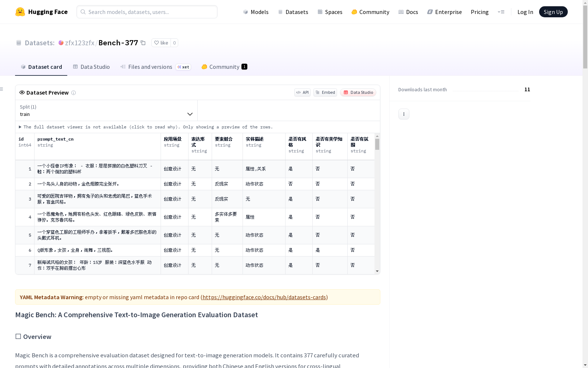This screenshot has width=588, height=368.
Task: Open the zfx123zfx profile link
Action: (80, 43)
